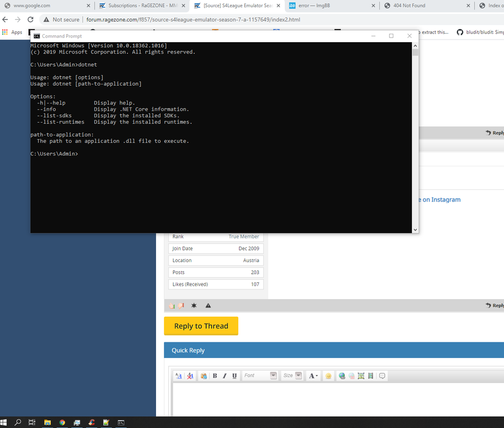Screen dimensions: 504x428
Task: Click the Wrap Quote tags icon
Action: pos(382,376)
